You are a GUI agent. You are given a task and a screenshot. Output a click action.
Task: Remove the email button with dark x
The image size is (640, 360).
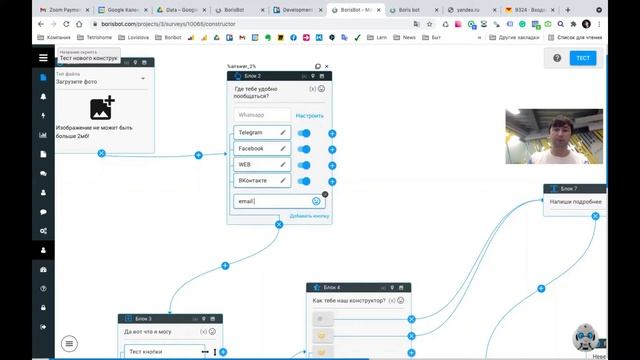pyautogui.click(x=325, y=194)
